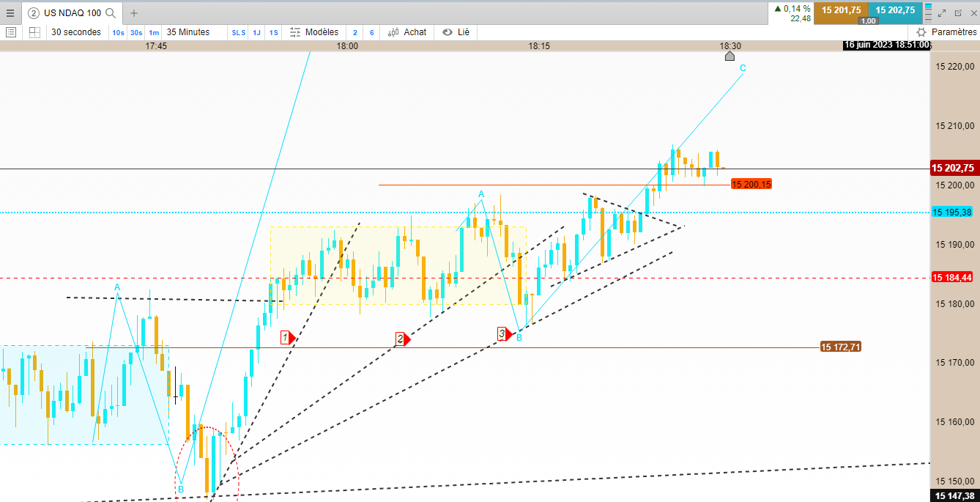Viewport: 980px width, 502px height.
Task: Detach chart into new window
Action: click(x=957, y=12)
